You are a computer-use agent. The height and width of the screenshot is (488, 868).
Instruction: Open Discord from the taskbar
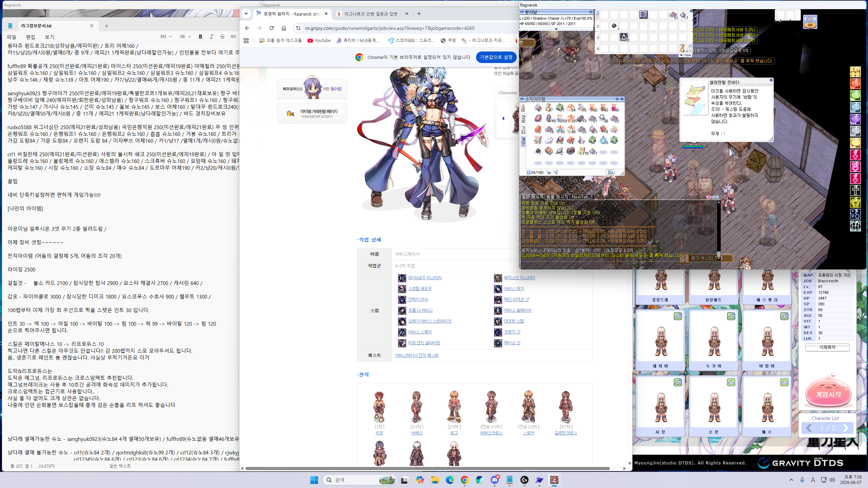(495, 480)
